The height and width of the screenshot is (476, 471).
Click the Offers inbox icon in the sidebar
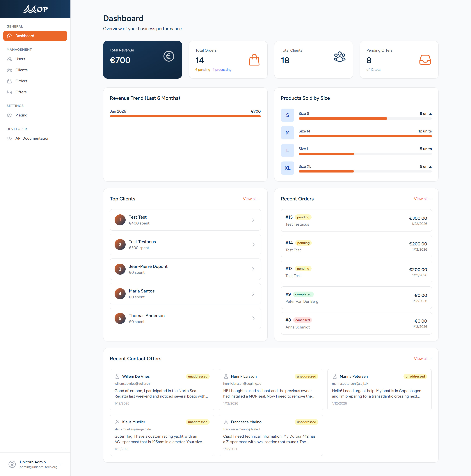[x=9, y=92]
